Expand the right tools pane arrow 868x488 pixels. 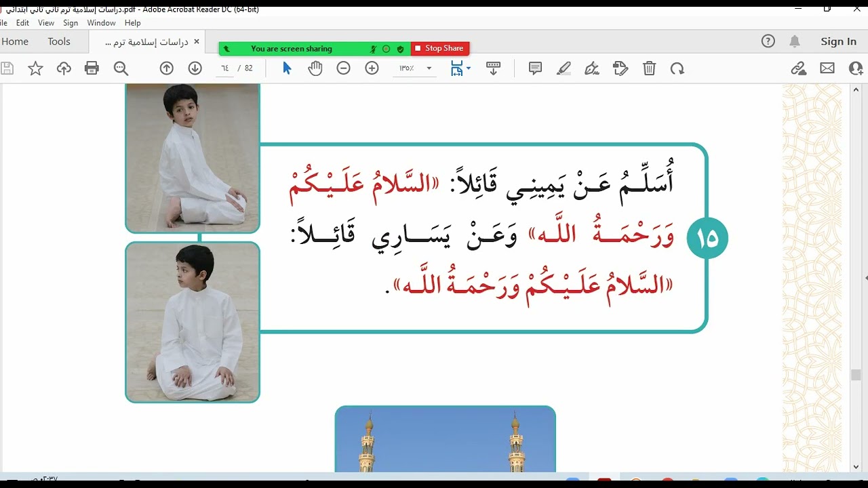[x=865, y=278]
